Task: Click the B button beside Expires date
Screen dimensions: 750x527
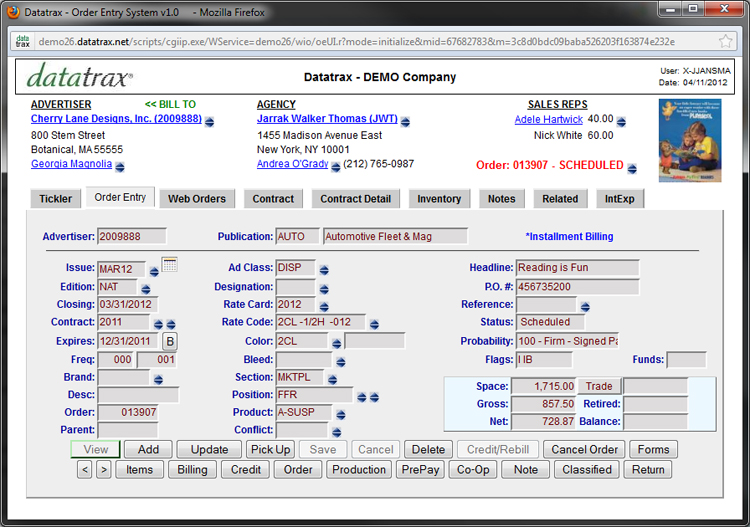Action: [x=170, y=341]
